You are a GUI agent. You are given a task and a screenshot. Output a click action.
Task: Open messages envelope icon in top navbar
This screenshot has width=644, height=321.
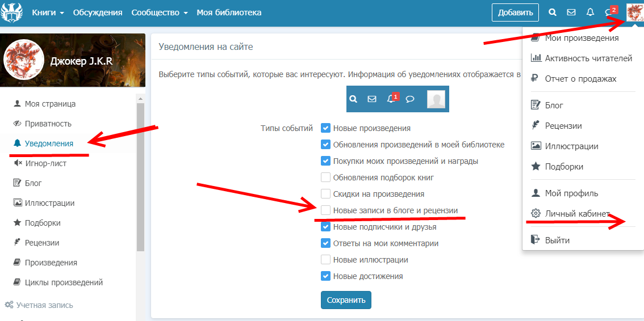tap(571, 12)
